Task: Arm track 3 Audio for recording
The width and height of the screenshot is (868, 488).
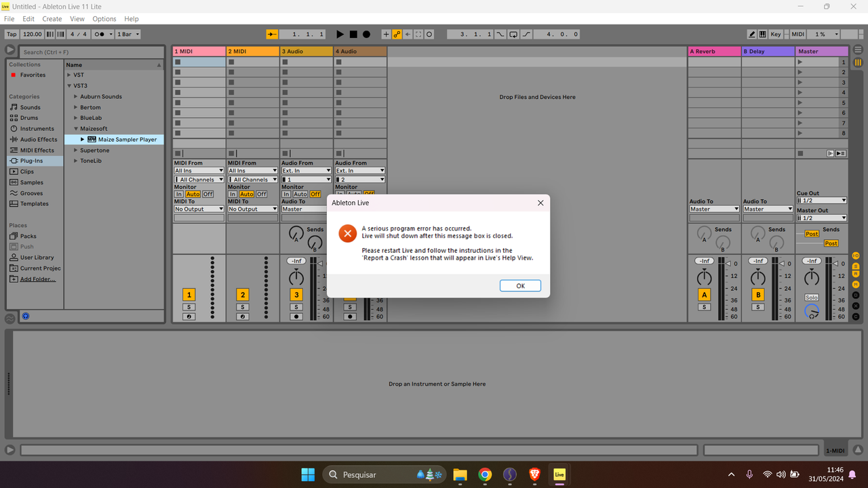Action: point(296,317)
